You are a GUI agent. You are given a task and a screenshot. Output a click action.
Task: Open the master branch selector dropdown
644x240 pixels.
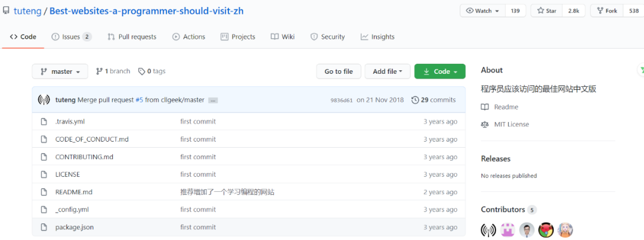click(60, 71)
